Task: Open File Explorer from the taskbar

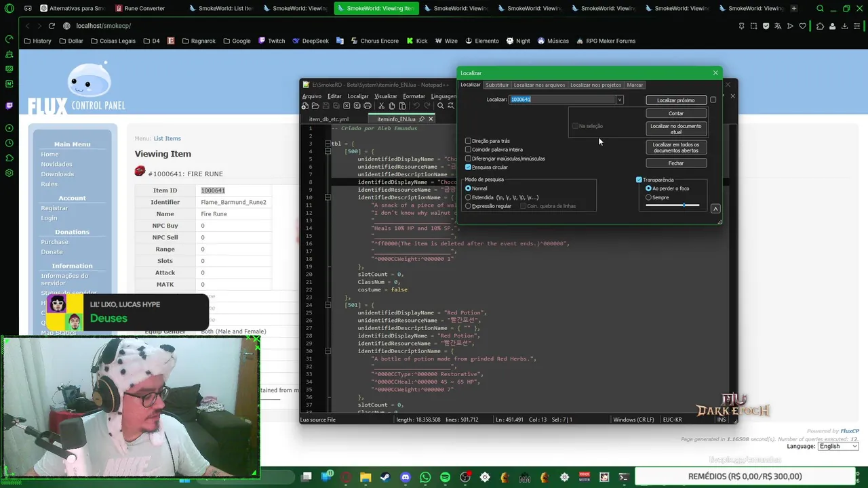Action: point(366,477)
